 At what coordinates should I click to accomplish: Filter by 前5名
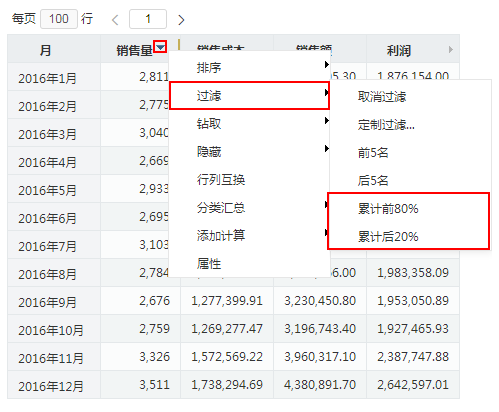410,153
